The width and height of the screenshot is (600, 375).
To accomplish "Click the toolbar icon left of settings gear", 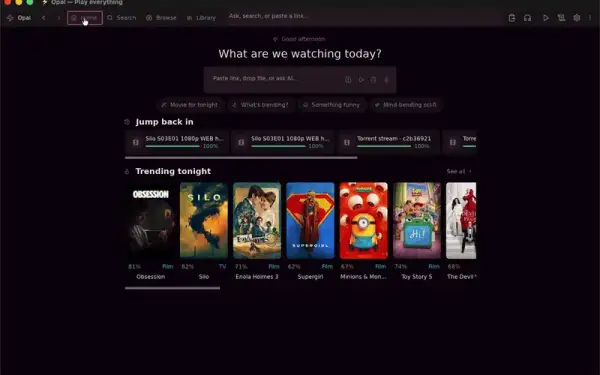I will pyautogui.click(x=561, y=18).
